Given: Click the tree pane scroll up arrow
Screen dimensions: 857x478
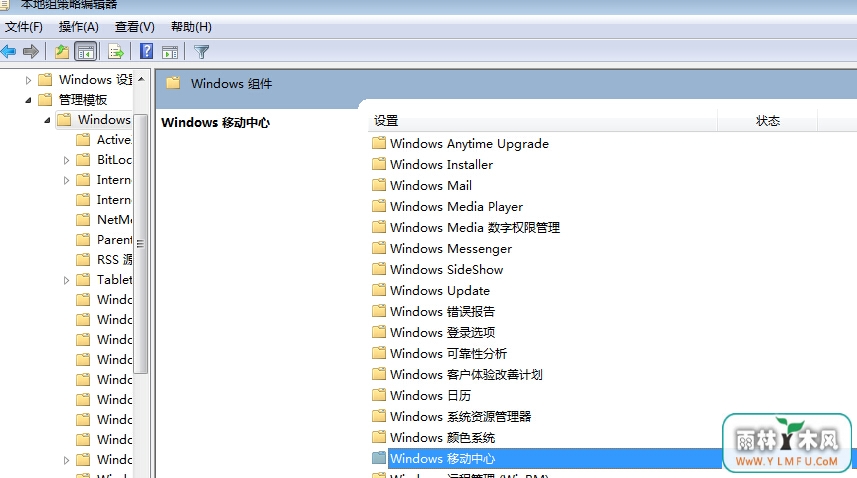Looking at the screenshot, I should (x=141, y=79).
